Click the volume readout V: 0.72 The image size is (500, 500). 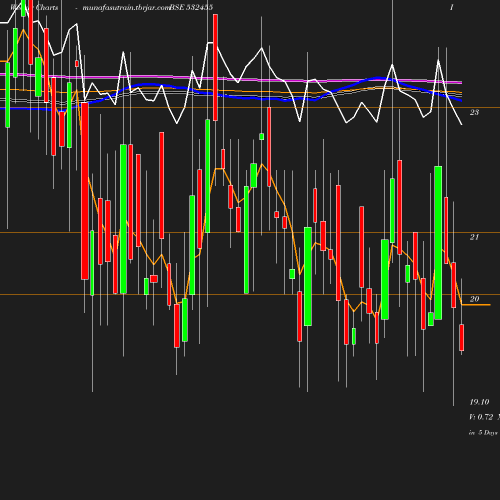point(481,417)
